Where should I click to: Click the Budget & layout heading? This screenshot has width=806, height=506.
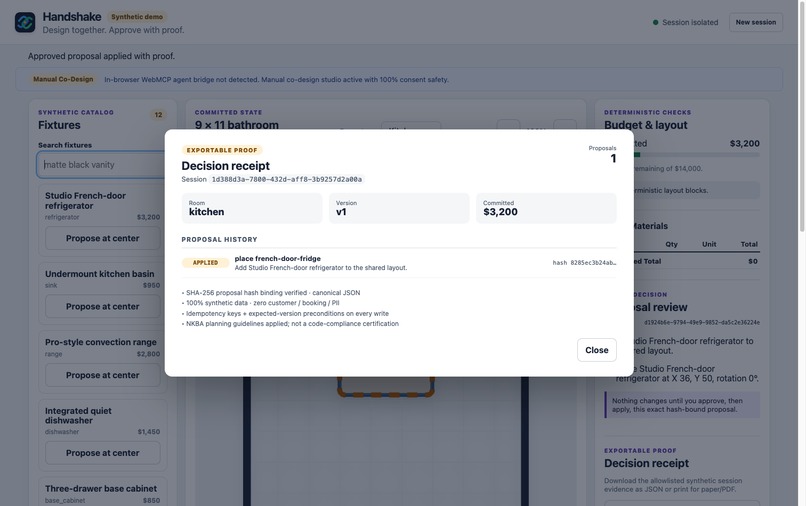tap(646, 125)
